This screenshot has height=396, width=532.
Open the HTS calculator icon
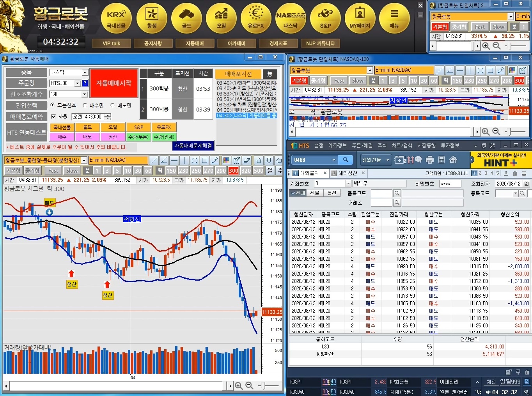coord(442,160)
